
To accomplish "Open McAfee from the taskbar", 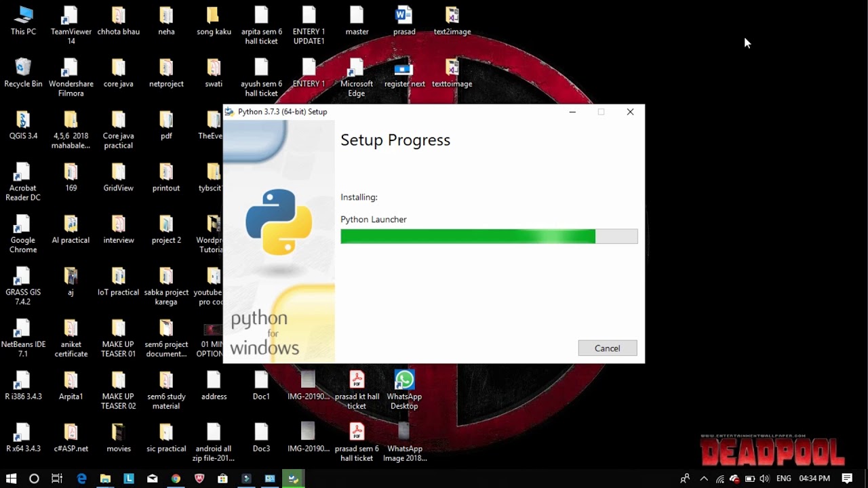I will pyautogui.click(x=199, y=479).
